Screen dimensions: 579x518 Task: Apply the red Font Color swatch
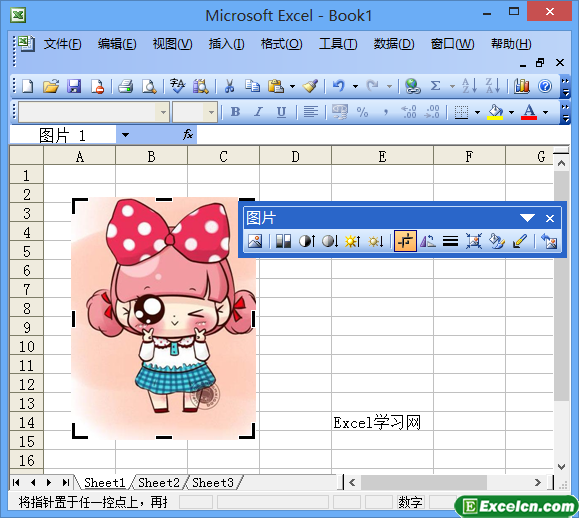pyautogui.click(x=529, y=112)
